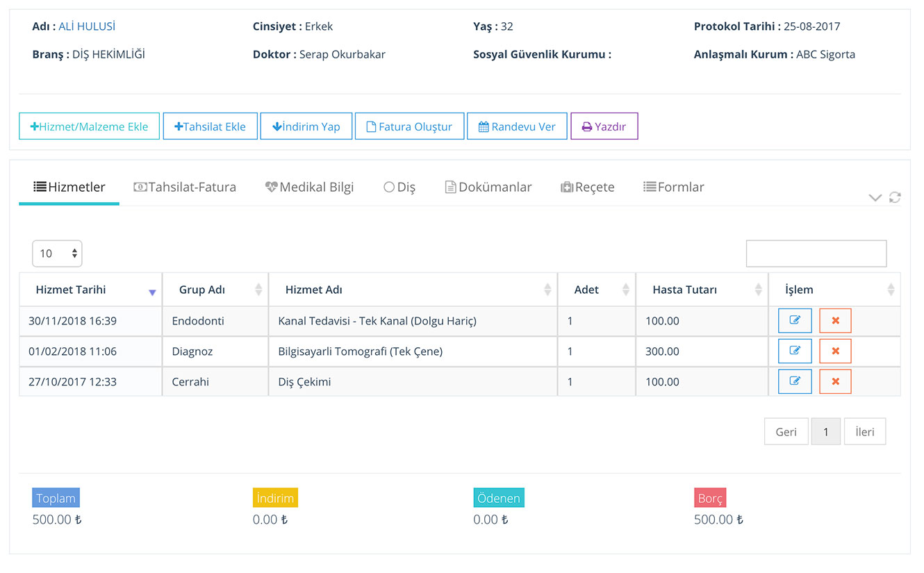Sort by Hizmet Adı column

[413, 290]
